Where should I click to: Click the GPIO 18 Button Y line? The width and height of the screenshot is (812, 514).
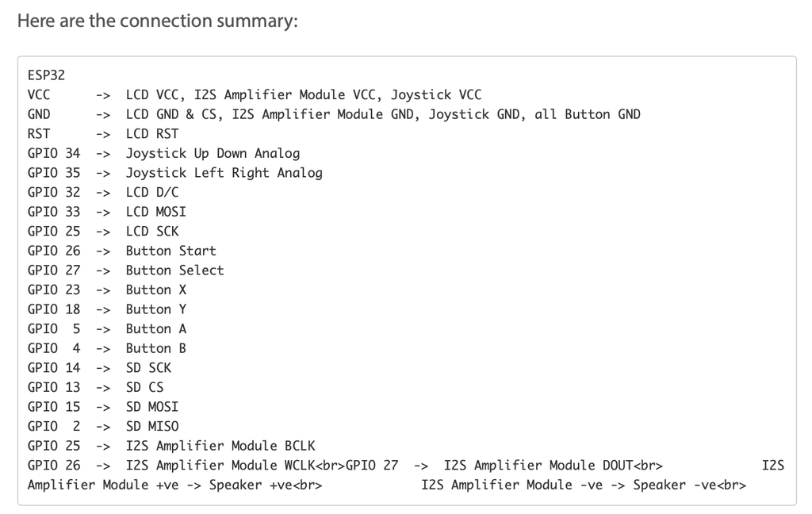point(107,309)
